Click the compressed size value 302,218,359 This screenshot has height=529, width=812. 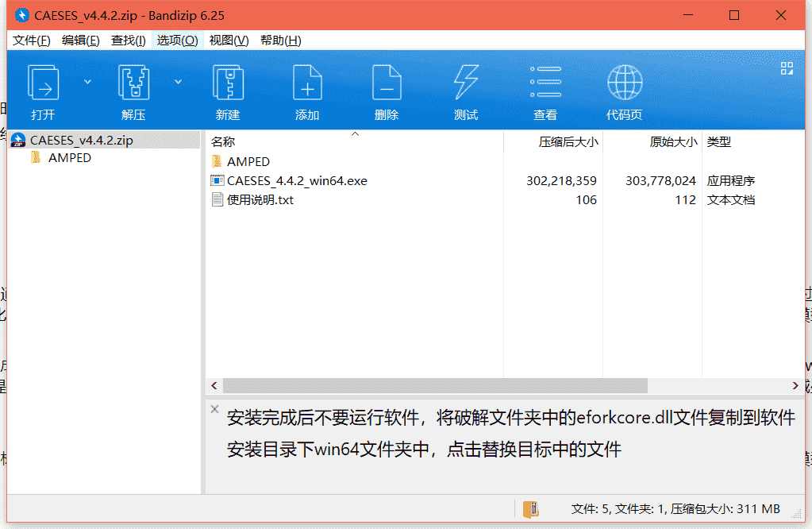(x=561, y=181)
